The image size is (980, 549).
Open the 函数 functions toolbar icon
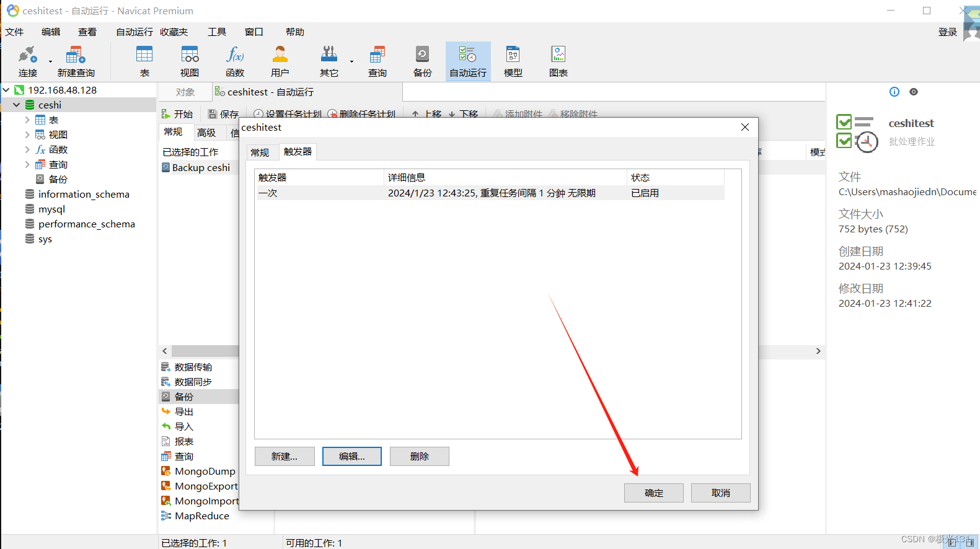(x=235, y=61)
